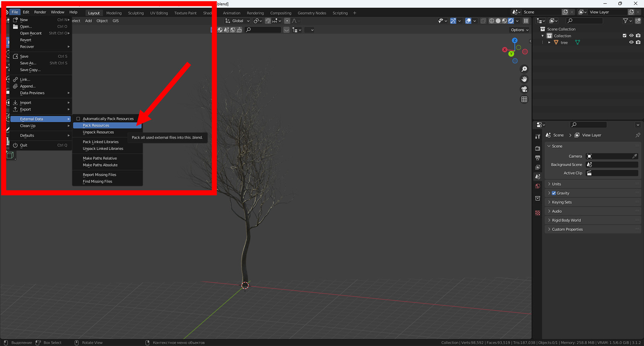
Task: Switch to the Compositing workspace tab
Action: [281, 13]
